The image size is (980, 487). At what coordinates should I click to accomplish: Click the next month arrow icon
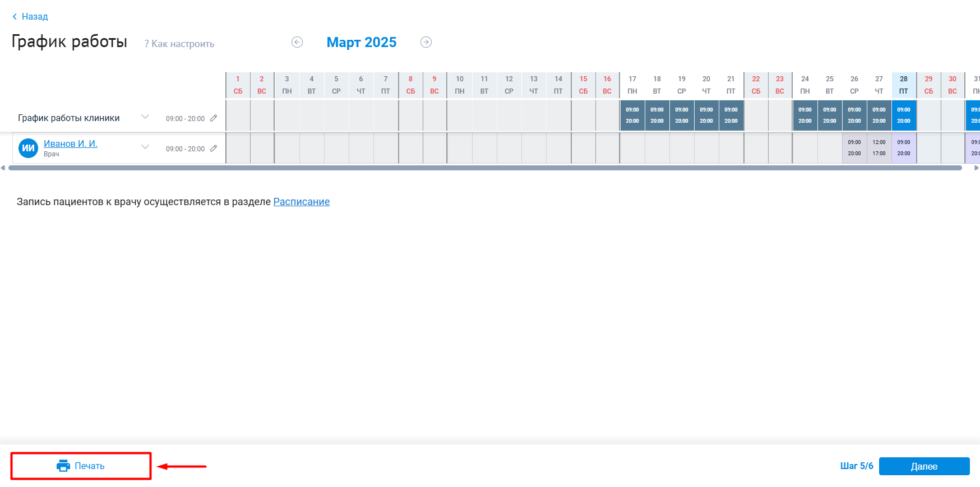(426, 42)
